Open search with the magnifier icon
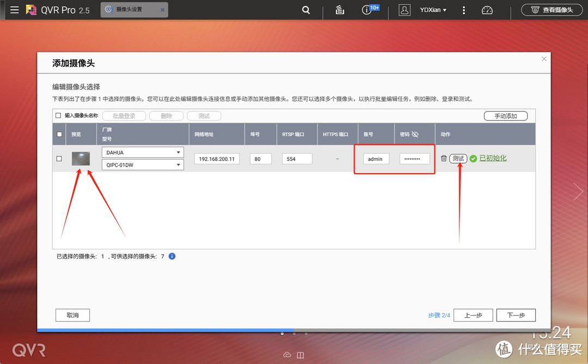Image resolution: width=588 pixels, height=364 pixels. coord(305,9)
